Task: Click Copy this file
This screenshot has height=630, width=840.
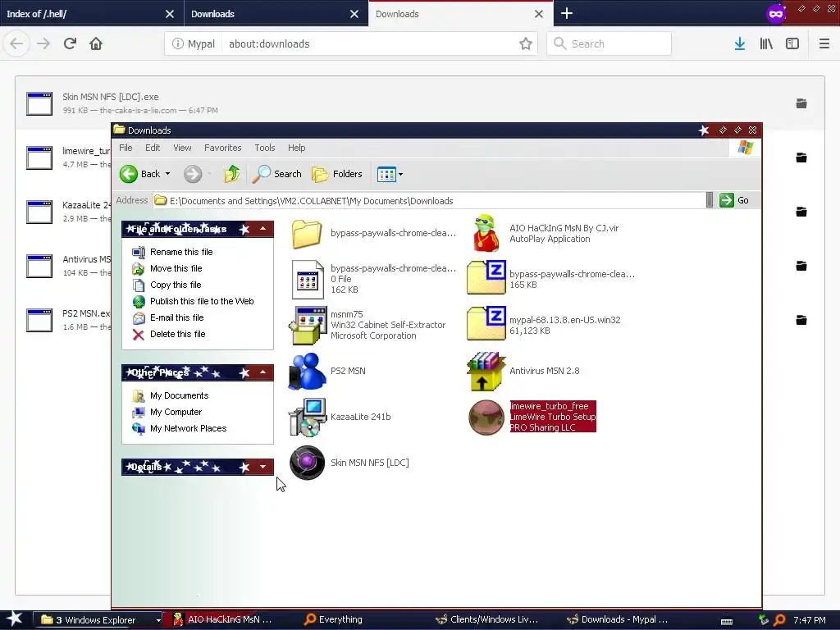Action: click(176, 285)
